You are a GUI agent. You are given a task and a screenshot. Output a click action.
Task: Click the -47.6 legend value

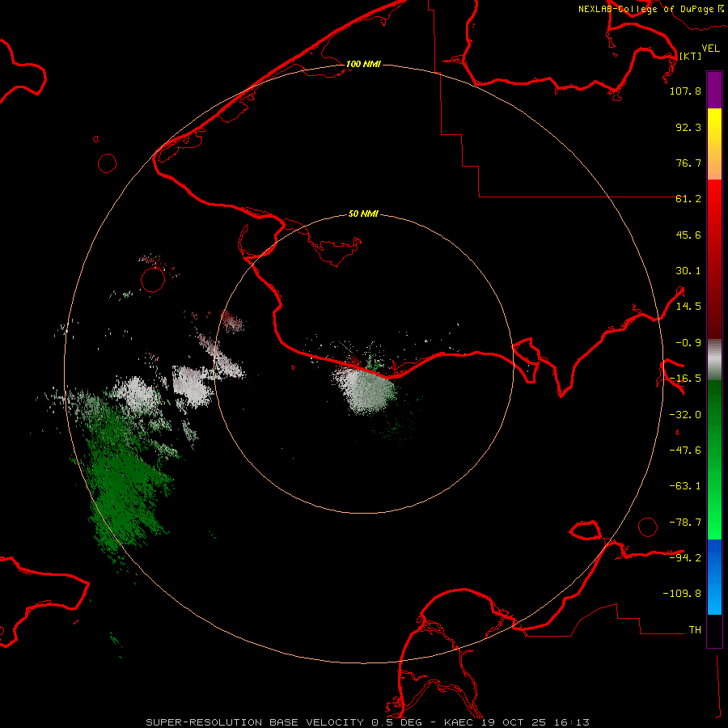click(x=685, y=451)
